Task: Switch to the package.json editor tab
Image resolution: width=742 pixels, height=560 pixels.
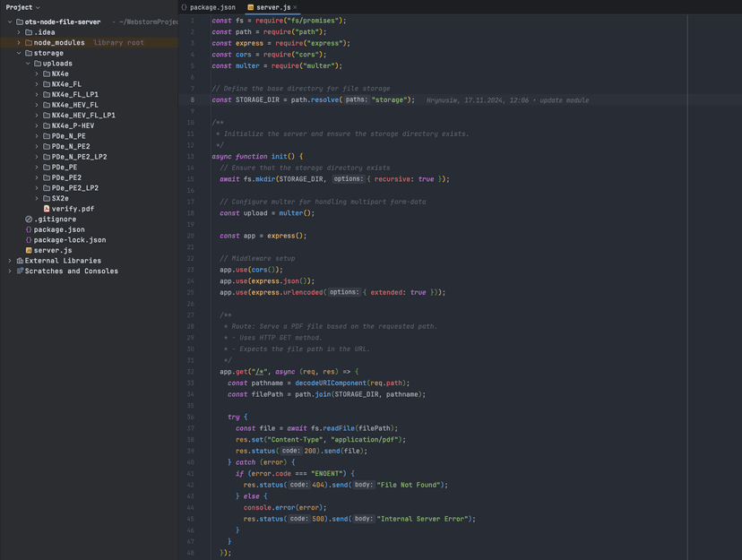Action: (x=208, y=7)
